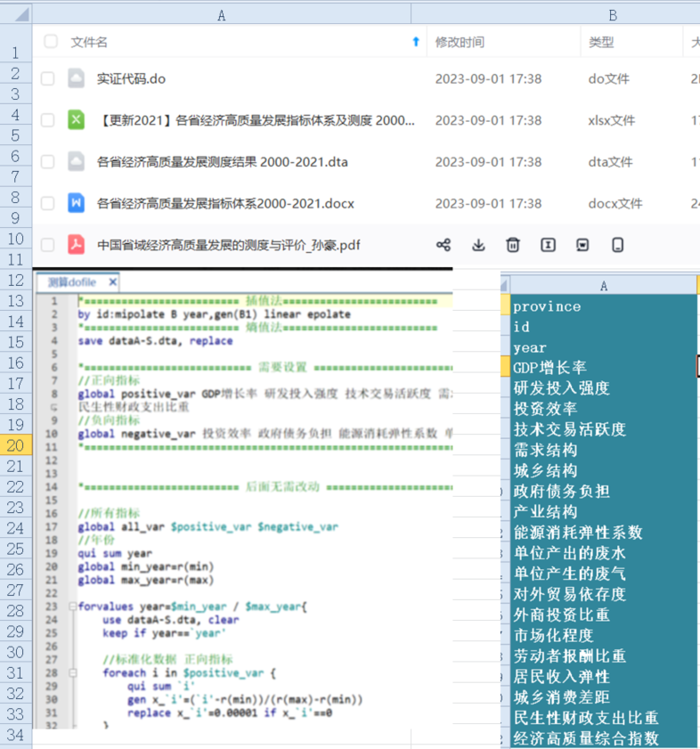Open the 各省经济高质量发展指标体系2000-2021.docx file
Viewport: 700px width, 749px height.
pos(225,204)
